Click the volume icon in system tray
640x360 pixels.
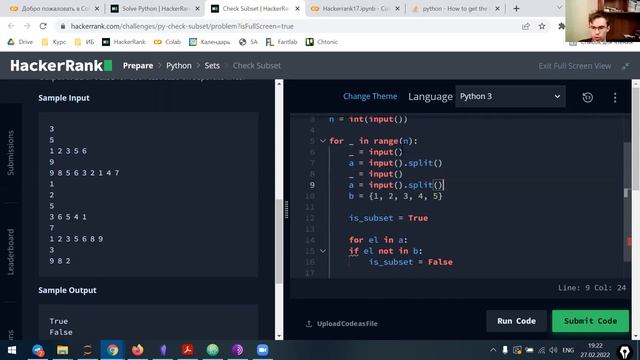[553, 350]
